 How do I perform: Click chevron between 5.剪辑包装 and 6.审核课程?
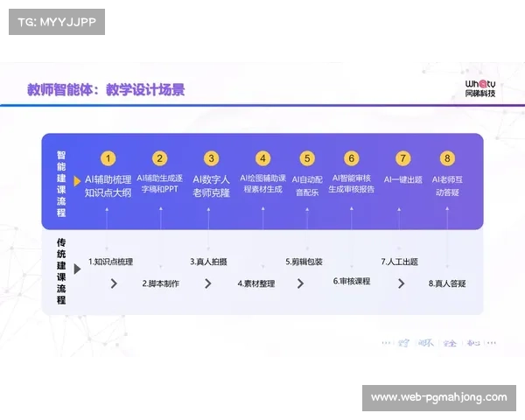300,283
